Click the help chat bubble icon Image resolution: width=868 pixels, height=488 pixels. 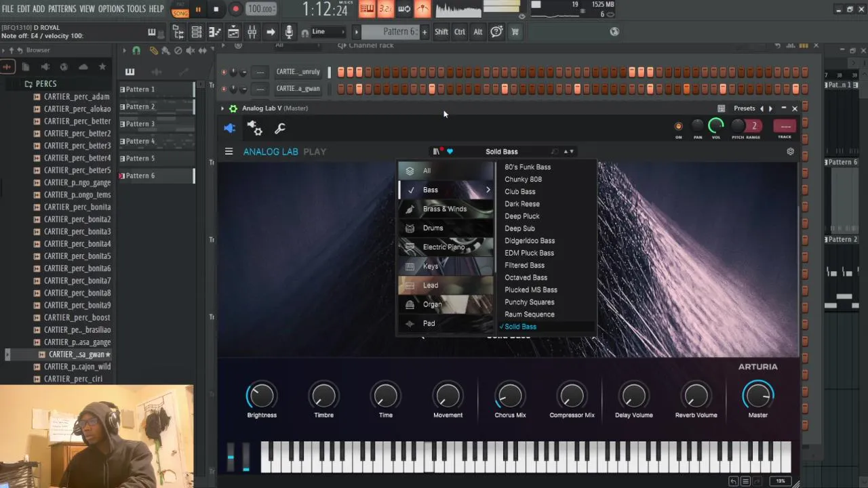click(496, 32)
